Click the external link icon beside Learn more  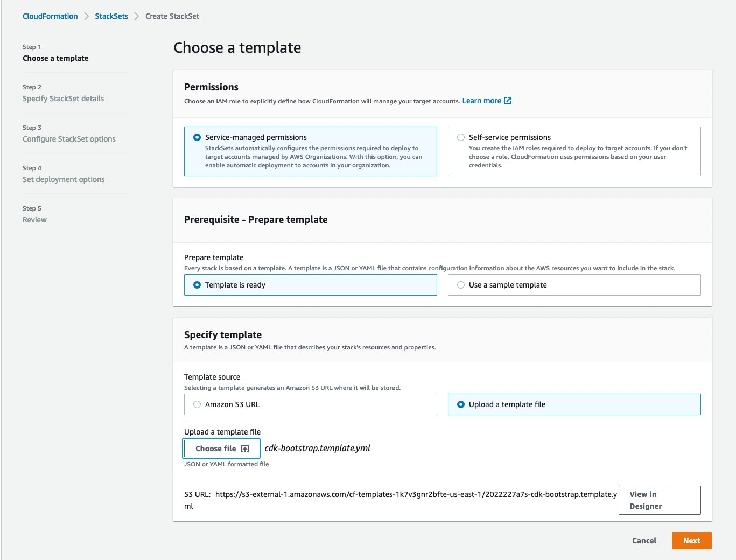point(508,100)
